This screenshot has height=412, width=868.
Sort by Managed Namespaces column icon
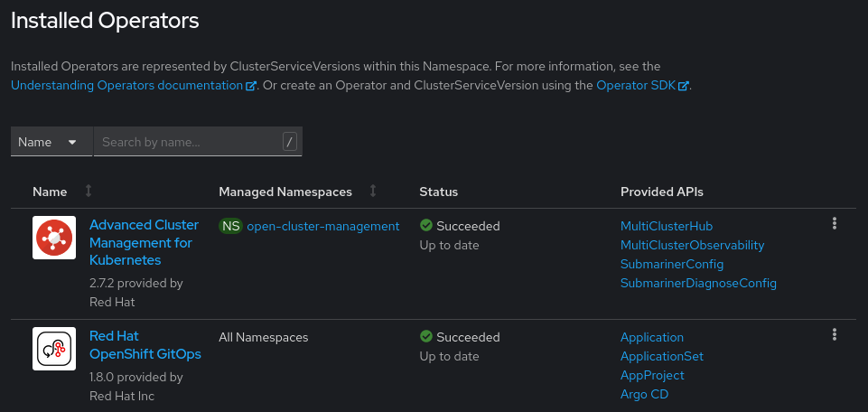pyautogui.click(x=373, y=192)
